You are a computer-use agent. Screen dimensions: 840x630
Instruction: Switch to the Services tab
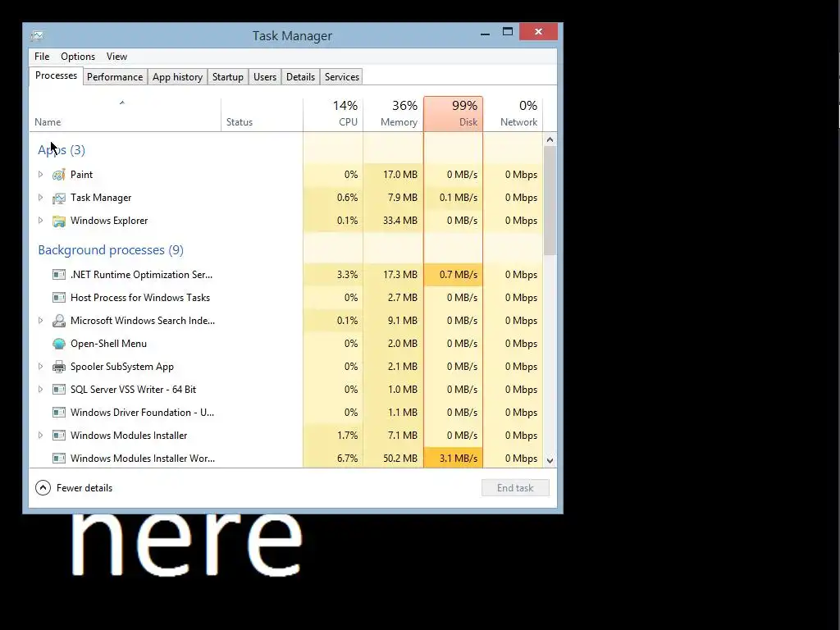[342, 77]
